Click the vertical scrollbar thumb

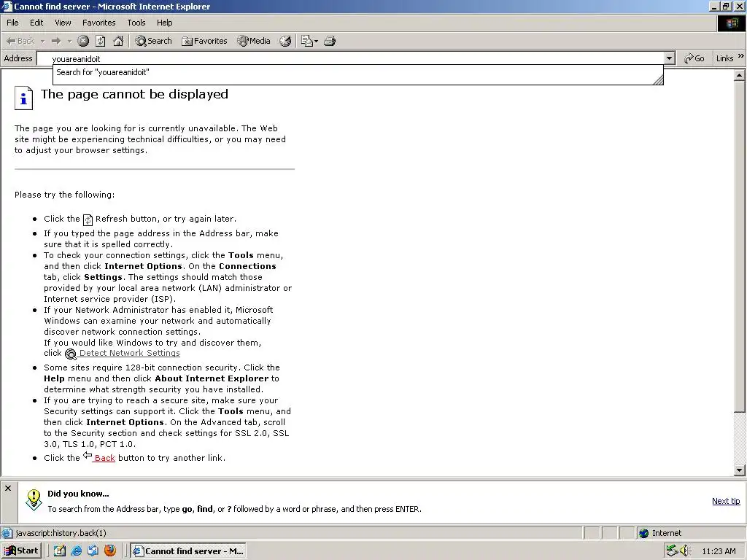[x=740, y=246]
